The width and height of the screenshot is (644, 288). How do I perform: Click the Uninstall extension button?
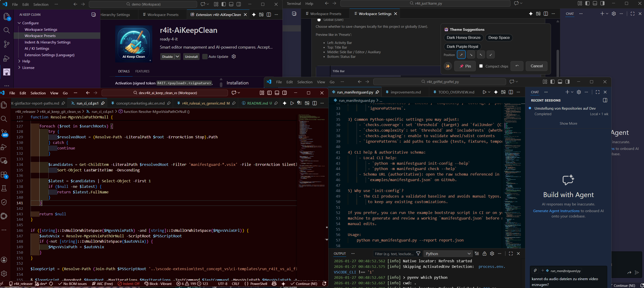(191, 57)
